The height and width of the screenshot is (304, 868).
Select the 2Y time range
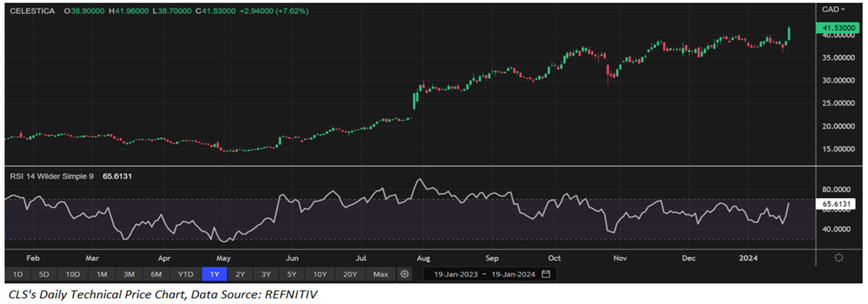click(240, 274)
